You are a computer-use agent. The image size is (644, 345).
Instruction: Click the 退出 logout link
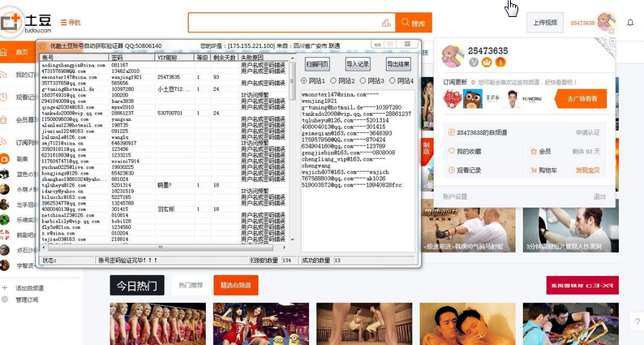(599, 196)
